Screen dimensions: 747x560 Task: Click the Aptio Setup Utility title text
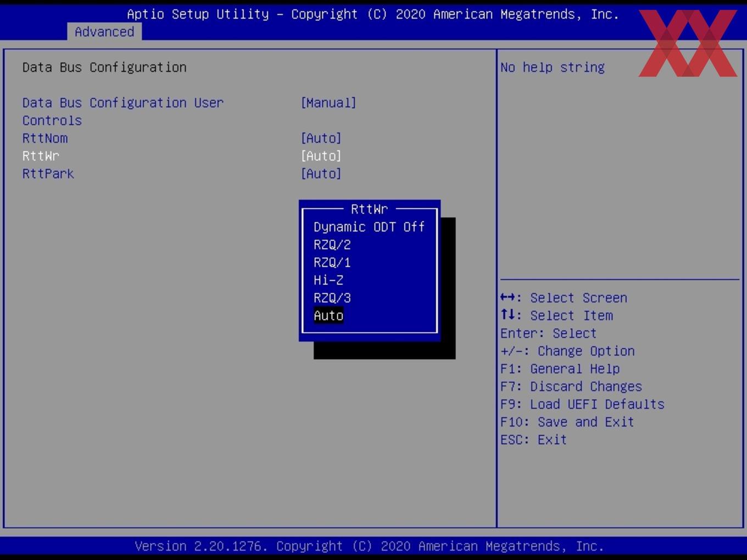(373, 14)
